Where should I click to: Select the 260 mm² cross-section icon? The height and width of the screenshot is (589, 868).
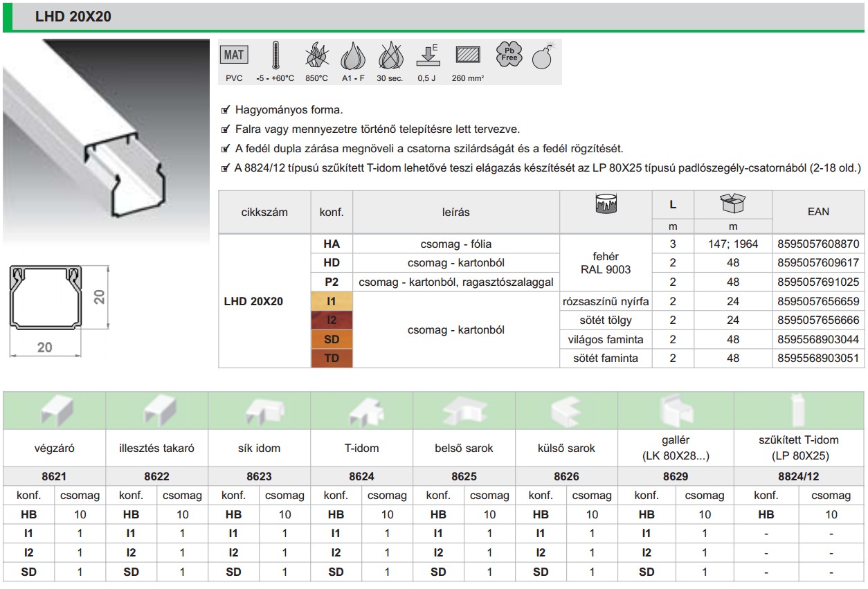tap(468, 55)
